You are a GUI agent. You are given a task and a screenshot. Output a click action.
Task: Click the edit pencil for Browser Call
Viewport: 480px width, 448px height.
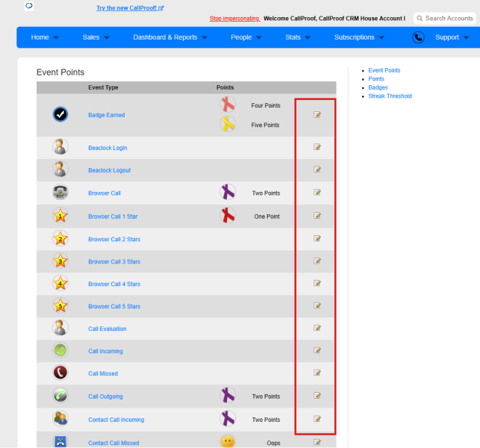(317, 193)
